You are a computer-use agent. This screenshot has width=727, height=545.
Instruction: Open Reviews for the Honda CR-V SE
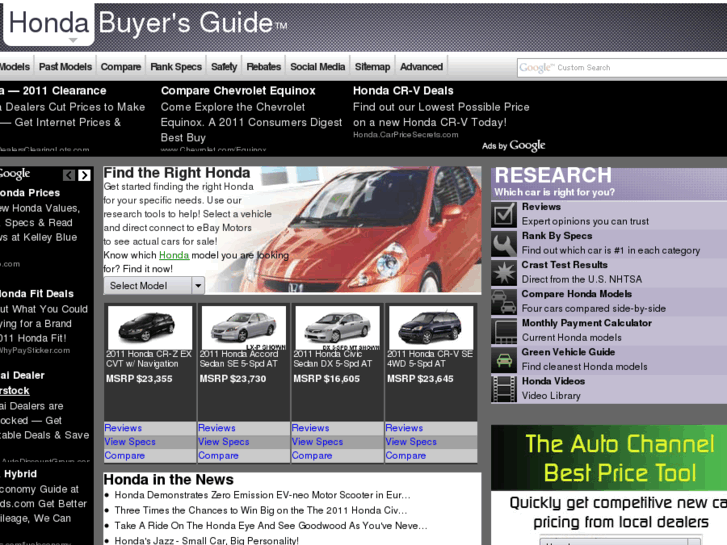click(404, 428)
